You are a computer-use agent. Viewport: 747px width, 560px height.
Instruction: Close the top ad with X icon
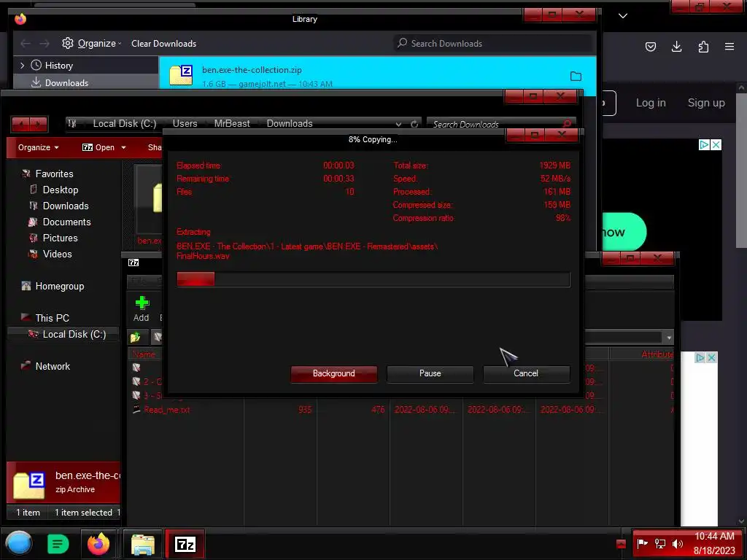pos(716,145)
